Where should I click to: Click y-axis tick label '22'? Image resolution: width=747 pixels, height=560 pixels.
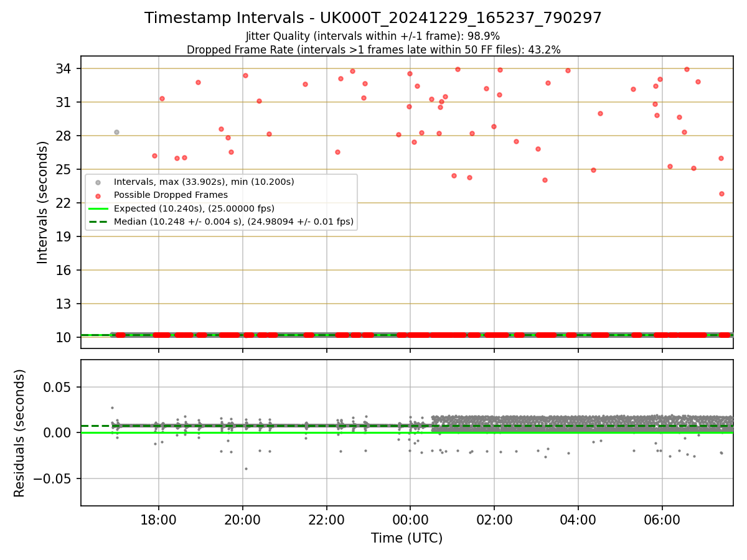coord(65,203)
